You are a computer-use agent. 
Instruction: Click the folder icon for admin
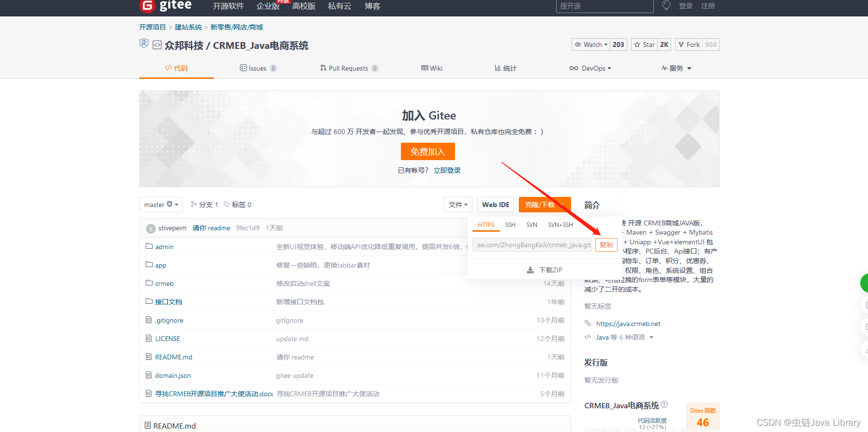[x=149, y=246]
